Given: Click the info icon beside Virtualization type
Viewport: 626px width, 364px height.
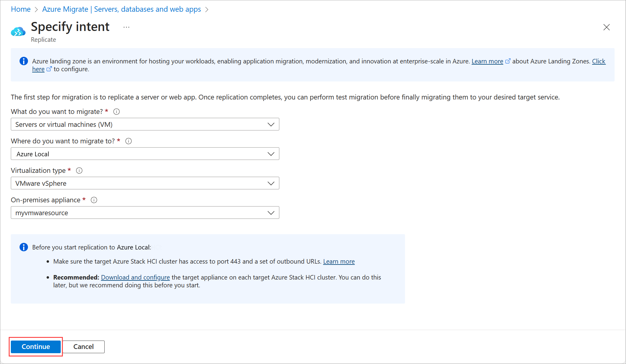Looking at the screenshot, I should pyautogui.click(x=79, y=170).
